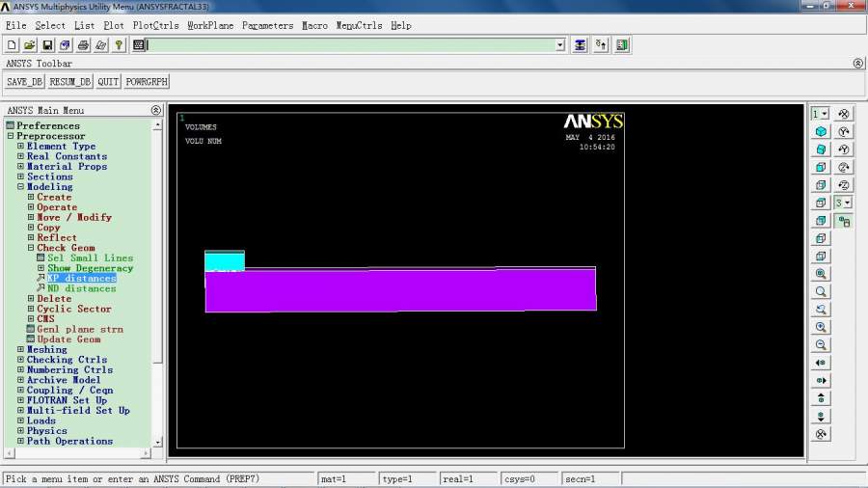Open the Contact Manager icon
Image resolution: width=868 pixels, height=488 pixels.
[622, 45]
